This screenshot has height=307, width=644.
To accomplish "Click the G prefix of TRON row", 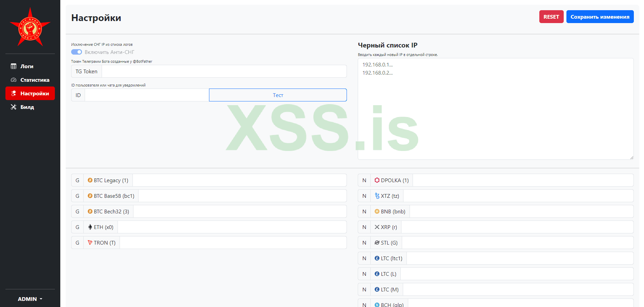I will click(78, 243).
